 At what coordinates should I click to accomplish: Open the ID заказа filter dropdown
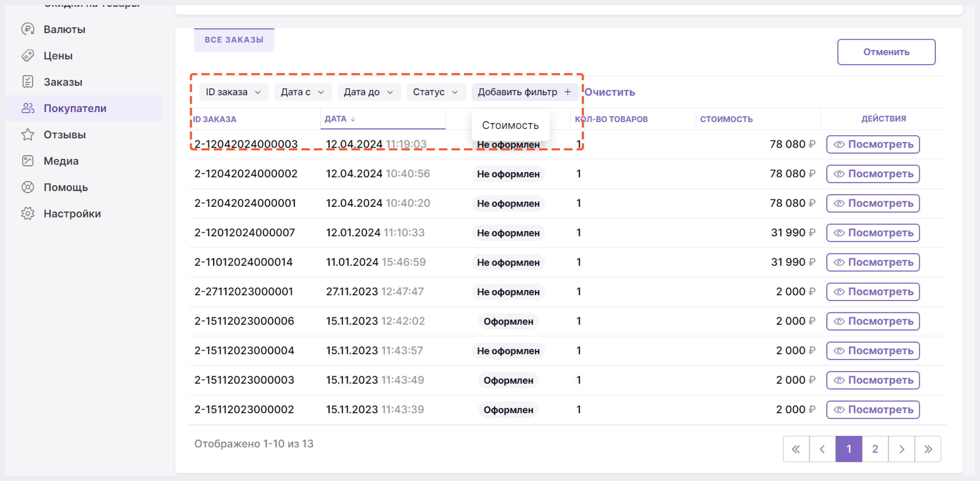pyautogui.click(x=234, y=92)
